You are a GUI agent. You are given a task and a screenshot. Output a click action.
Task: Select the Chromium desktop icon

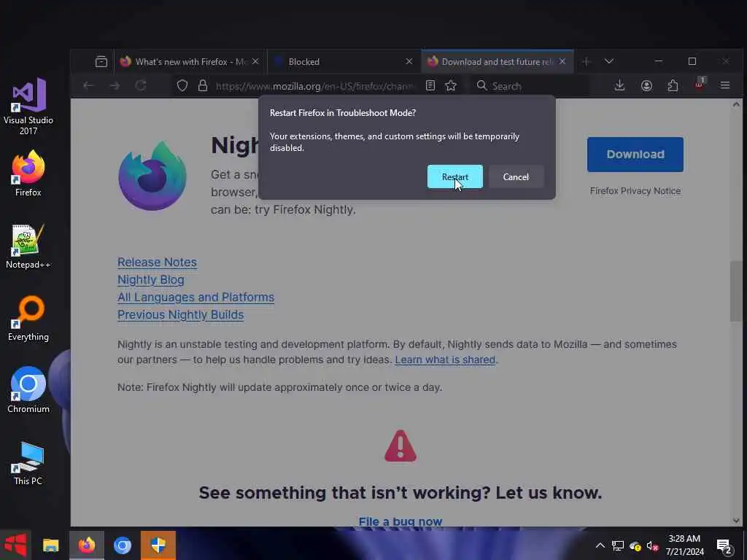28,391
